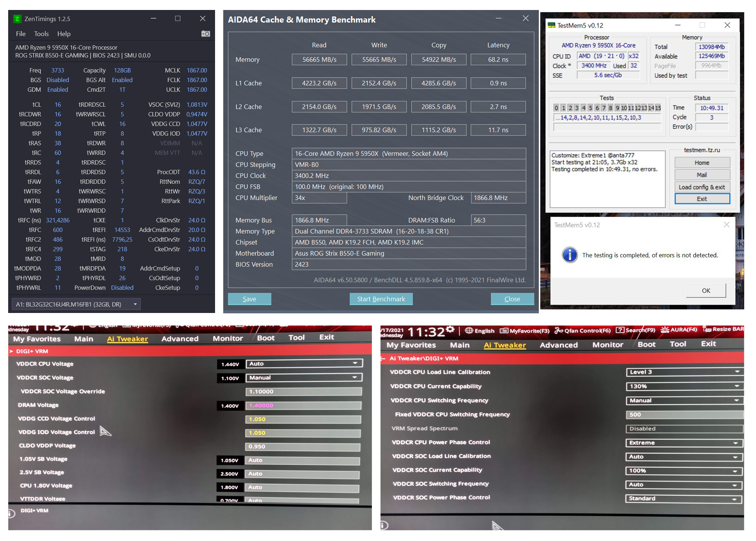Click the ZenTimings camera screenshot icon
The height and width of the screenshot is (541, 756).
pos(205,34)
